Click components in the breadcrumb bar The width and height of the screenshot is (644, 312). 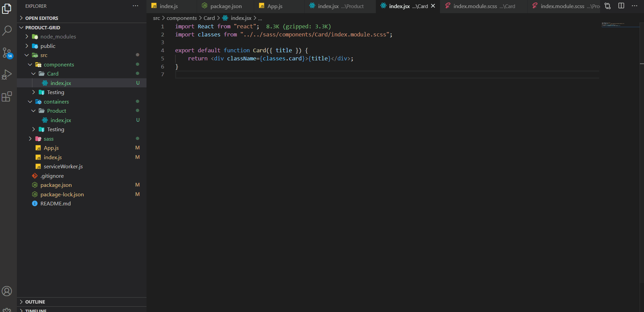[x=182, y=18]
